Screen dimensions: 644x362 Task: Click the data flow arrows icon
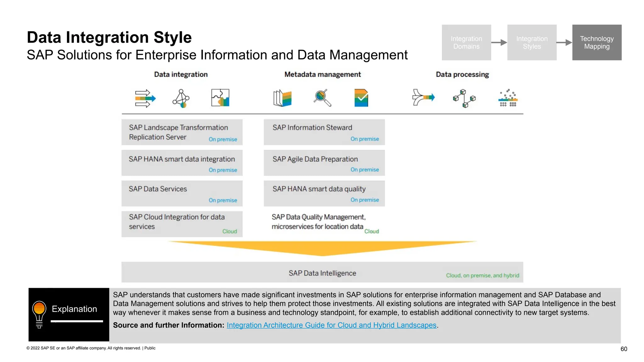tap(145, 99)
